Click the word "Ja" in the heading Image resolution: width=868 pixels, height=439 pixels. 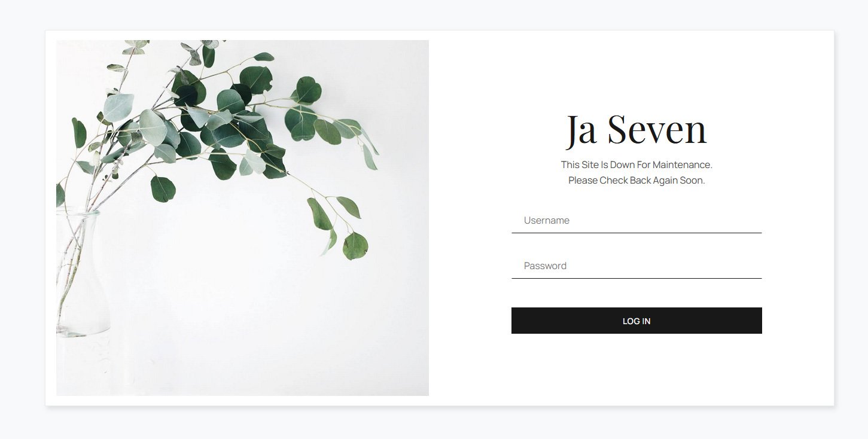[581, 130]
